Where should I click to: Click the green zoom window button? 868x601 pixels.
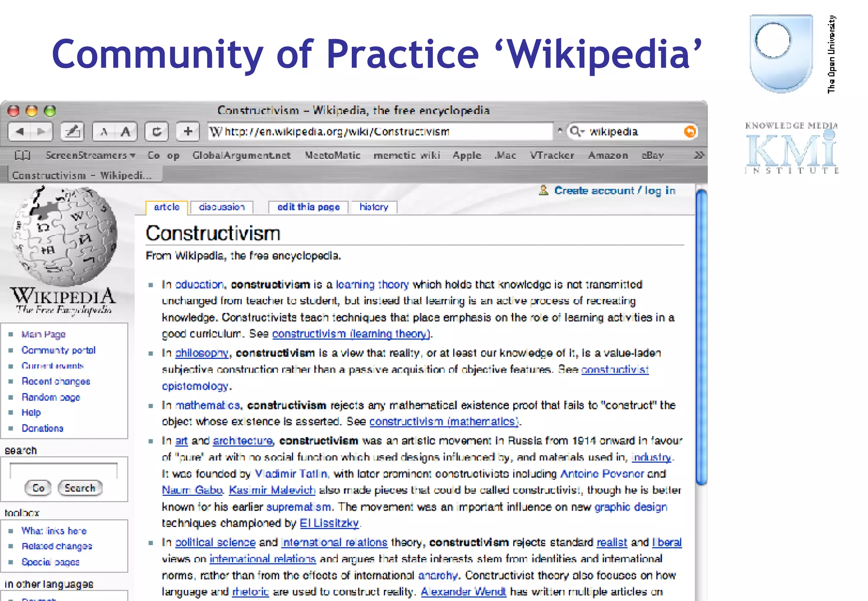[x=50, y=111]
